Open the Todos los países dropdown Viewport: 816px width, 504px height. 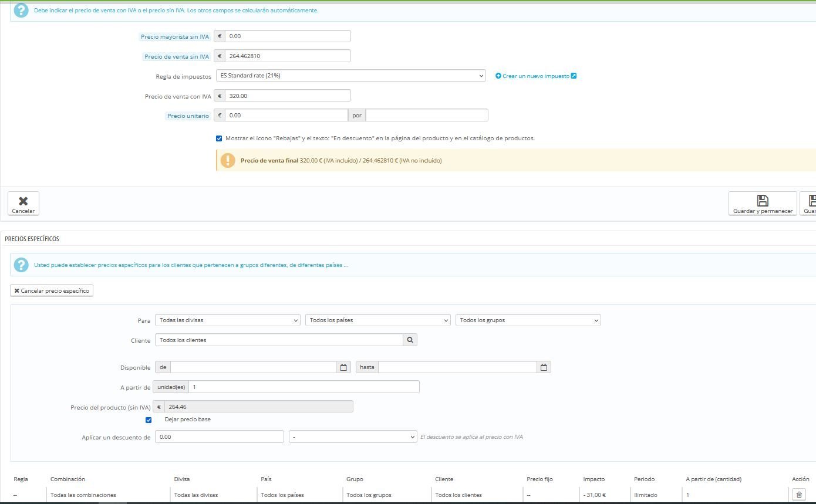(x=377, y=320)
